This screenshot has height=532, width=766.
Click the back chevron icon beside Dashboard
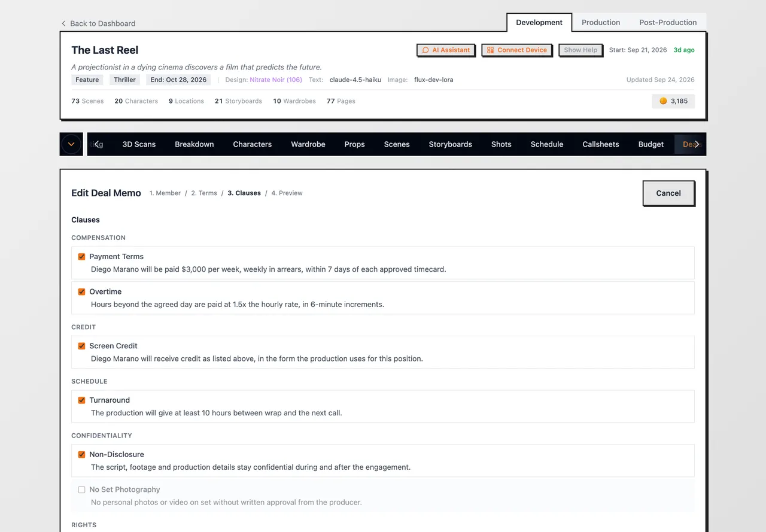[63, 23]
